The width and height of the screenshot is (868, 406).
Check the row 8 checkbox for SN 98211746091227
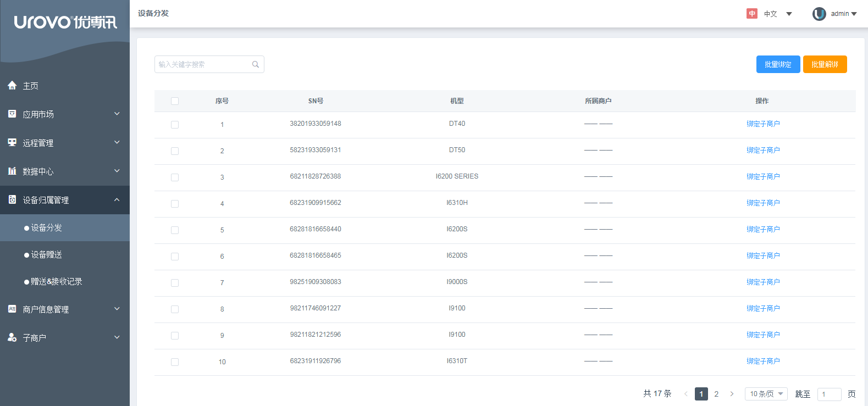pyautogui.click(x=175, y=309)
